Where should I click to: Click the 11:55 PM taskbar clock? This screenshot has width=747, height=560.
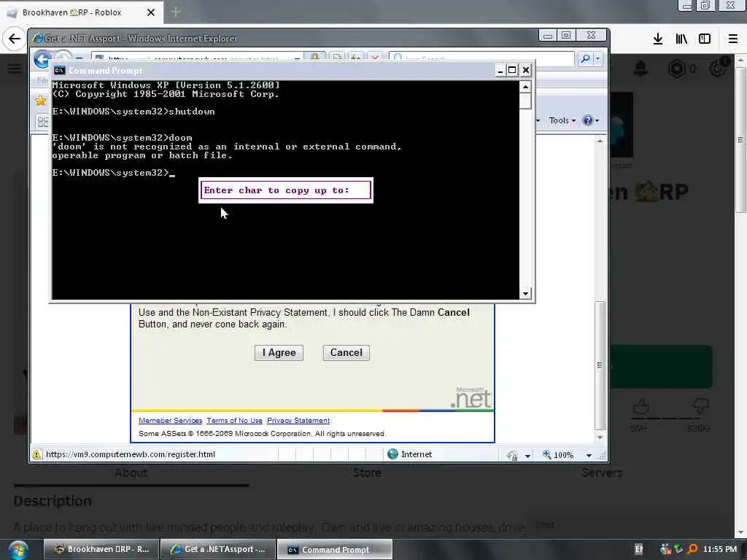[x=720, y=550]
